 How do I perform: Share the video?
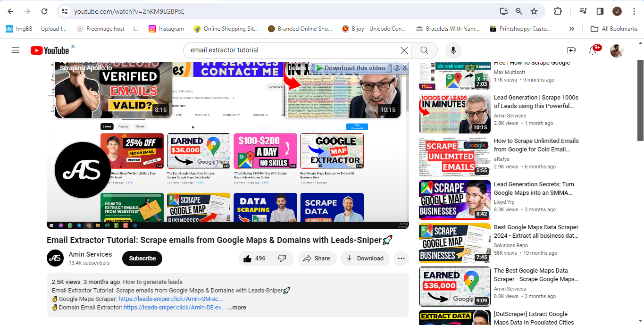point(317,258)
